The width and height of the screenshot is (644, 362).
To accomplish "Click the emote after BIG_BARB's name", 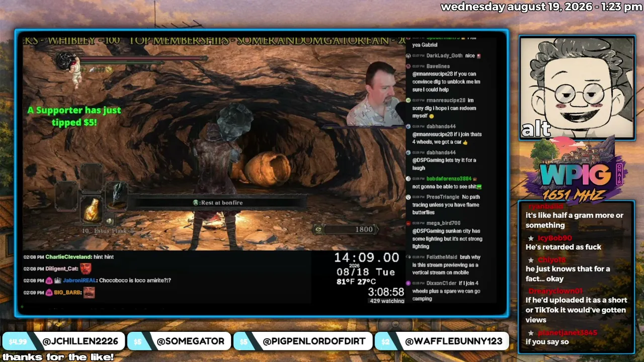I will (89, 292).
